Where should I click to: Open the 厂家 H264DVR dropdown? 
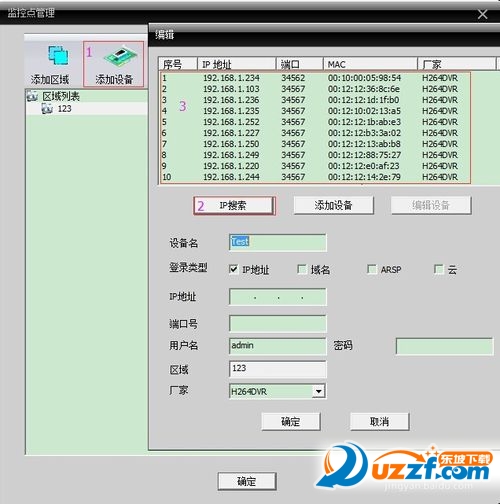[x=318, y=391]
